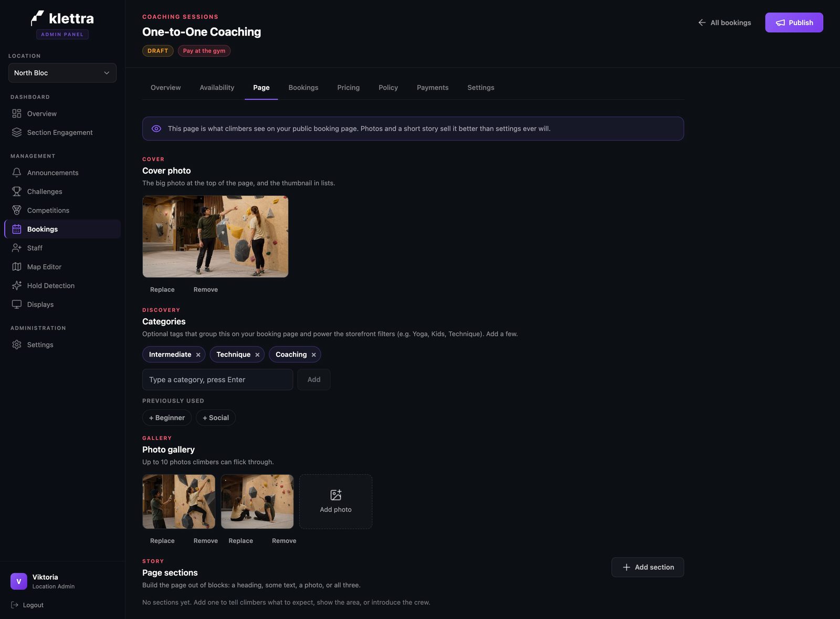Open the Policy tab
The width and height of the screenshot is (840, 619).
click(x=388, y=88)
